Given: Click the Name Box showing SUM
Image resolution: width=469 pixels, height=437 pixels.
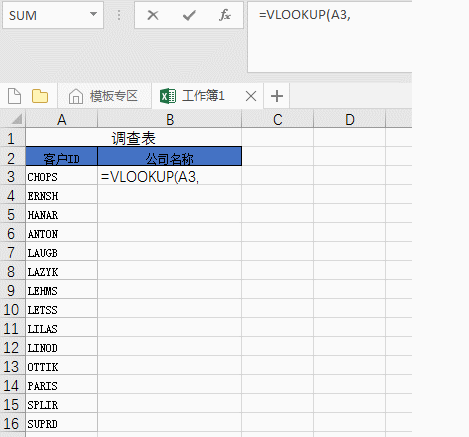Looking at the screenshot, I should point(53,15).
